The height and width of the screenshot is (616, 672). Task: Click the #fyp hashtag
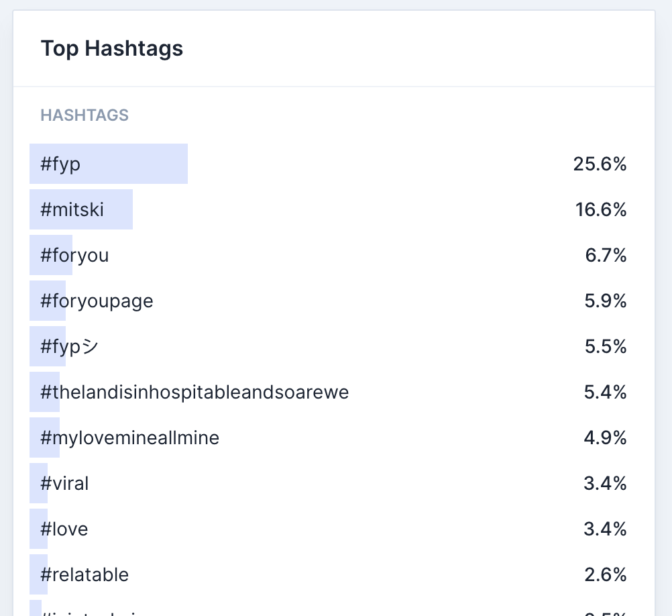(x=61, y=164)
